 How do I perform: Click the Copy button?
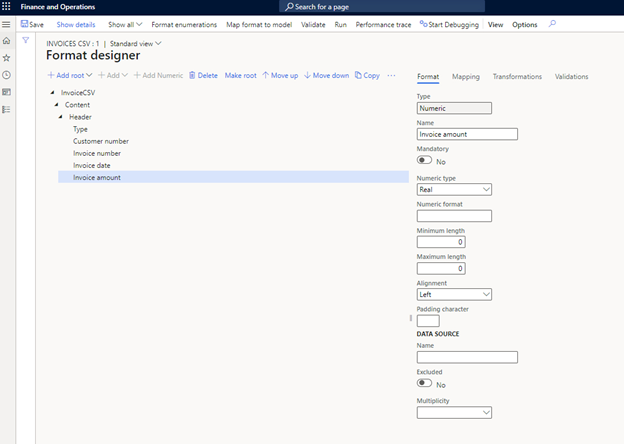367,76
